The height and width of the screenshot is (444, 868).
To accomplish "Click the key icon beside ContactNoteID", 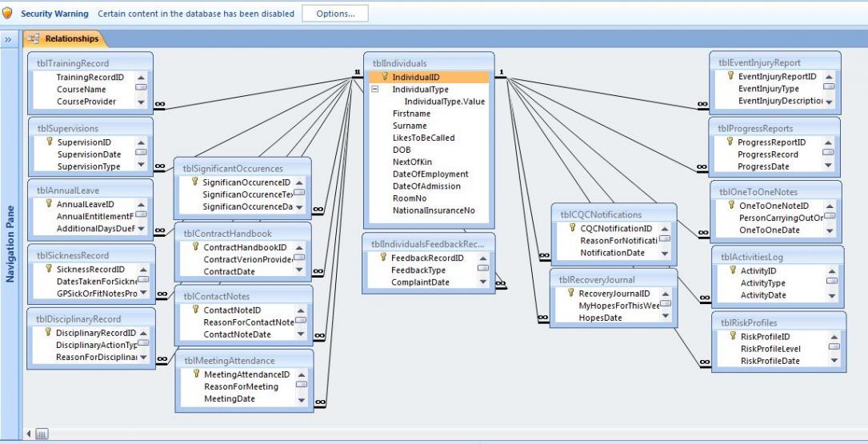I will [195, 310].
